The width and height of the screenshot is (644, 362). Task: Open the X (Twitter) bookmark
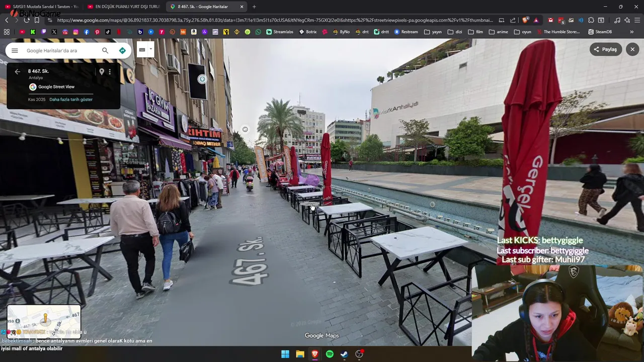click(x=54, y=32)
